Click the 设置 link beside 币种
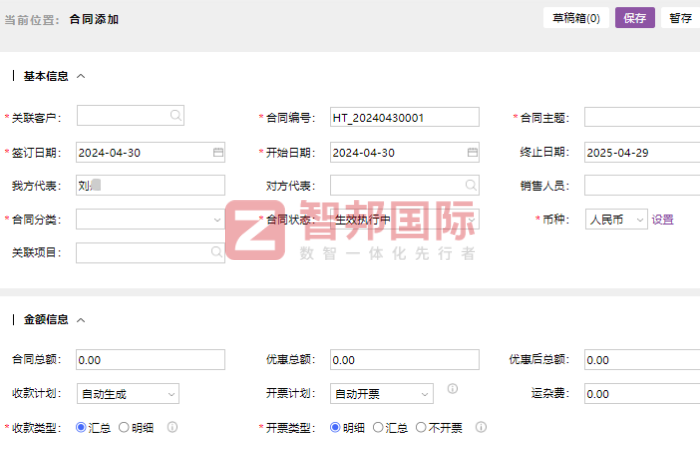The image size is (700, 460). coord(663,219)
